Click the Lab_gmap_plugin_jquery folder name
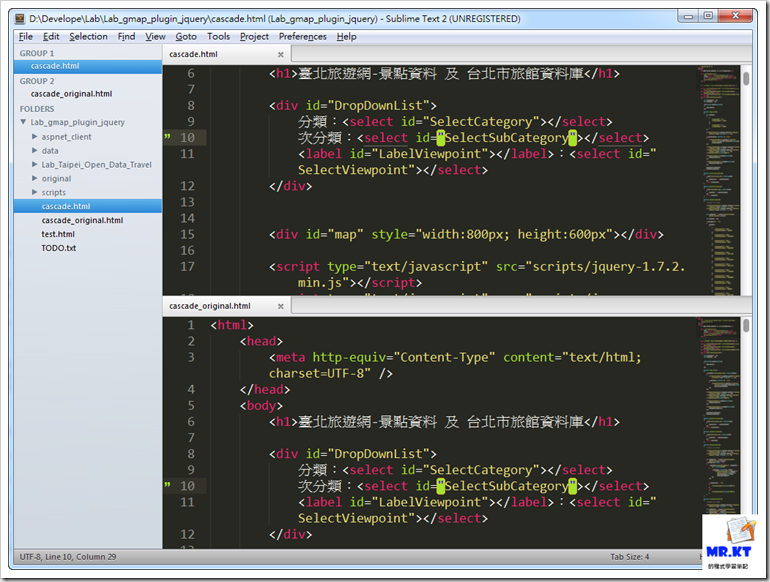 (x=78, y=122)
